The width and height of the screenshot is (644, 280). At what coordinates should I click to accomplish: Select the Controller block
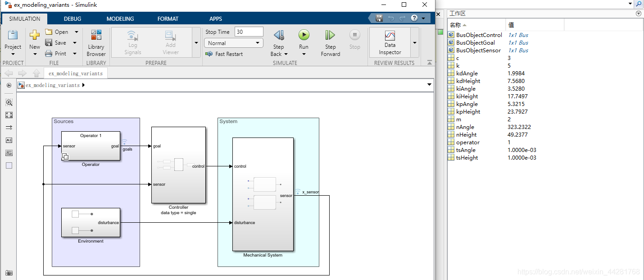point(178,165)
